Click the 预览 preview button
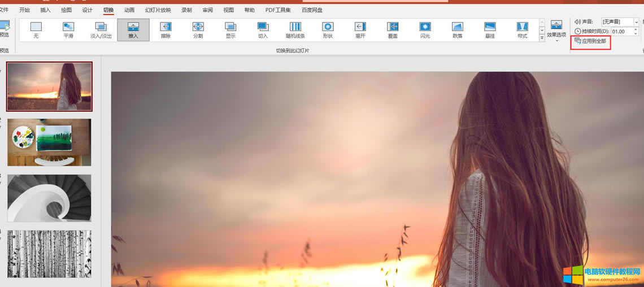 point(5,28)
